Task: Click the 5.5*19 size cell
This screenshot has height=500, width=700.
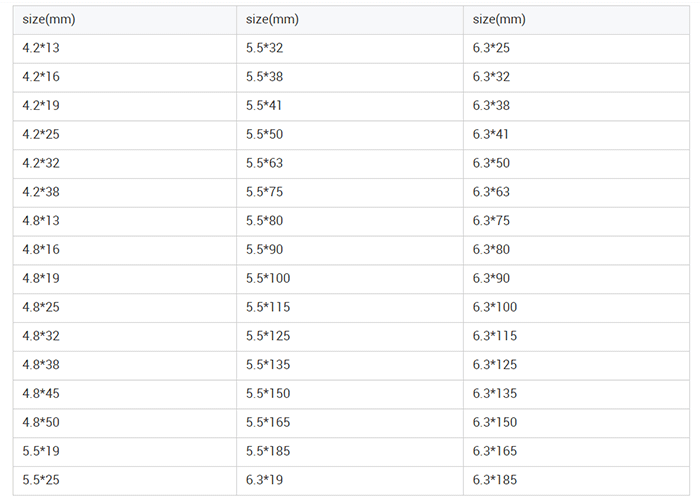Action: click(42, 451)
